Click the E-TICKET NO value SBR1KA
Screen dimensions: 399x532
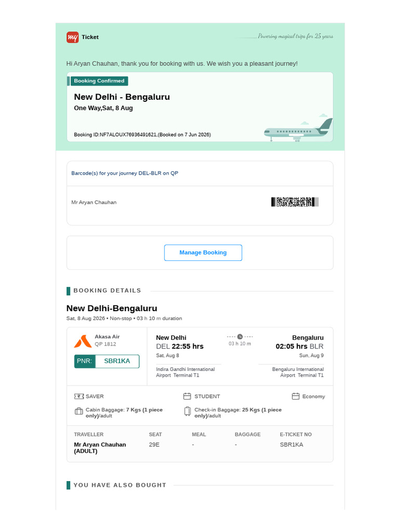point(291,445)
